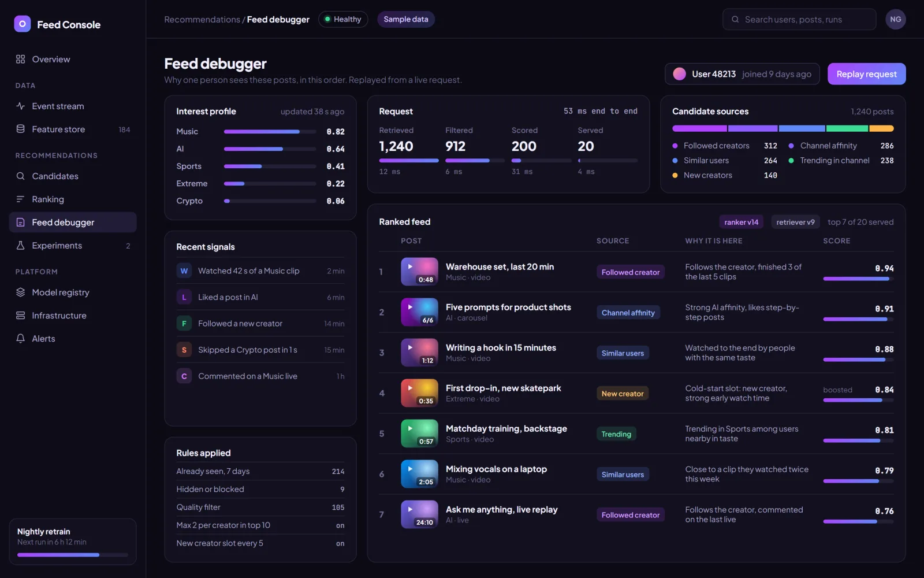Viewport: 924px width, 578px height.
Task: Click the W icon for Watched Music clip
Action: click(184, 271)
